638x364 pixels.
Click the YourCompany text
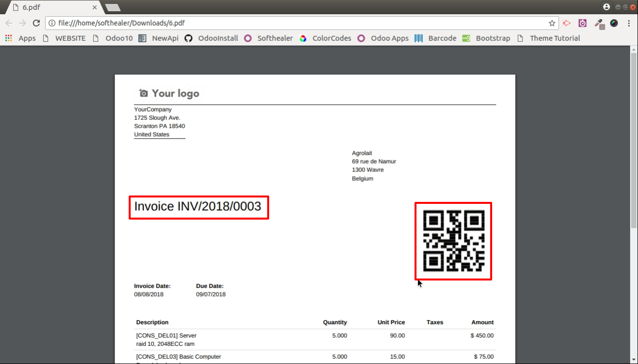153,110
